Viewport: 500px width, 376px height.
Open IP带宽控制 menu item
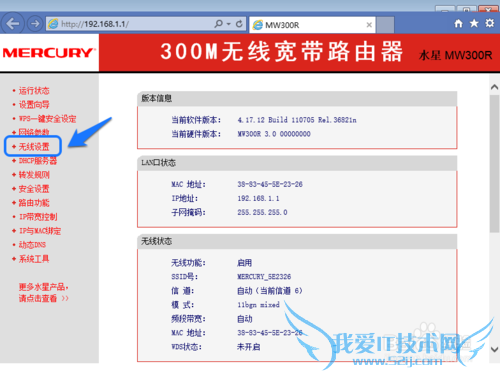point(38,217)
